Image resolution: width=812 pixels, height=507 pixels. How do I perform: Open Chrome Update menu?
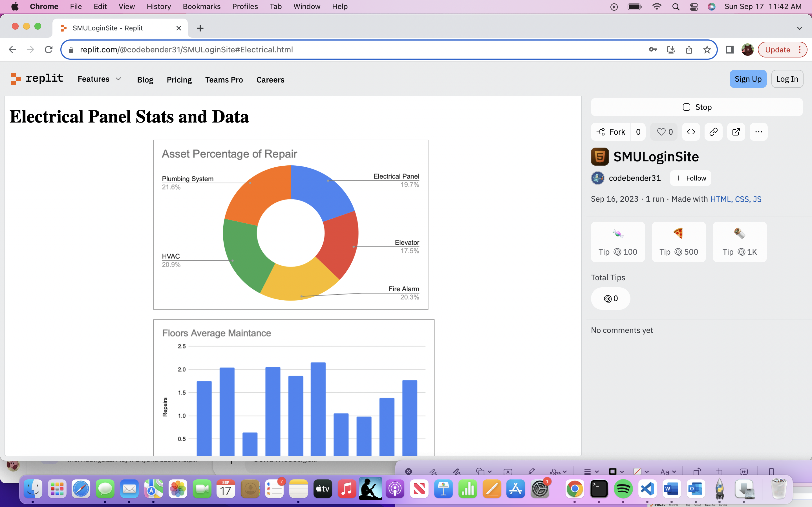point(782,50)
